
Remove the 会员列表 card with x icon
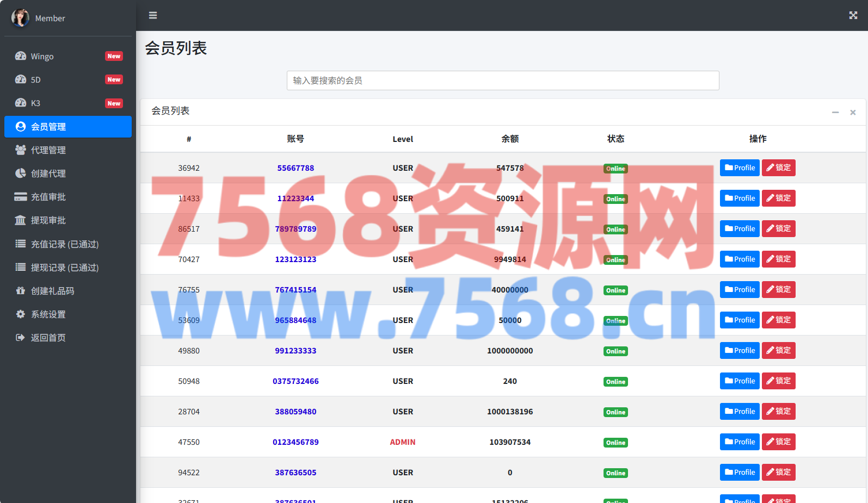pyautogui.click(x=853, y=112)
